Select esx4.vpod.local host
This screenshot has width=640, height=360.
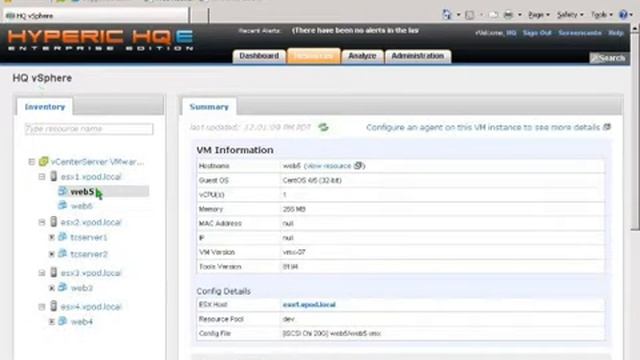tap(91, 307)
